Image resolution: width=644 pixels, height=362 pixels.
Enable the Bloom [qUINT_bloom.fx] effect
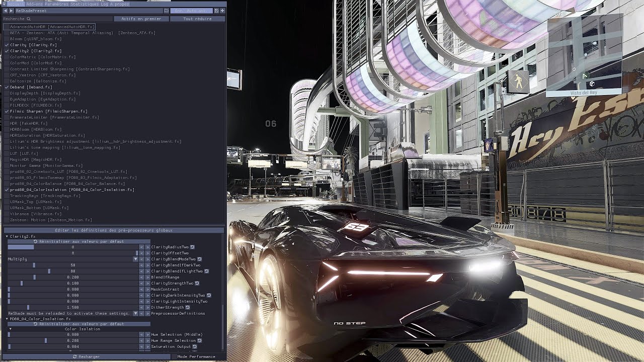point(7,39)
